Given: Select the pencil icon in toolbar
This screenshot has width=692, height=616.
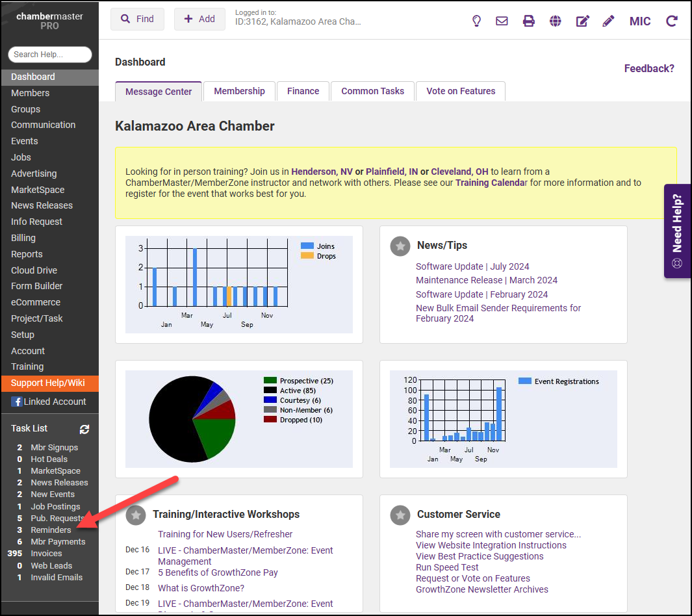Looking at the screenshot, I should 608,21.
